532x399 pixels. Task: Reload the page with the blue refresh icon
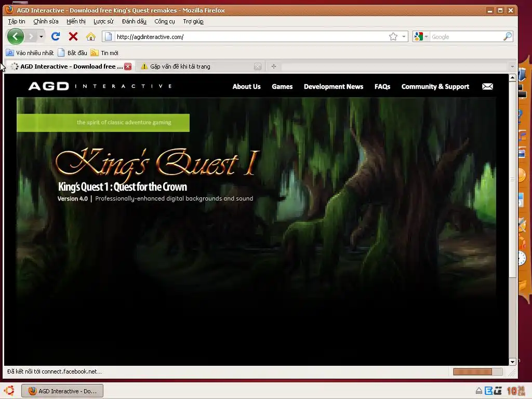56,36
